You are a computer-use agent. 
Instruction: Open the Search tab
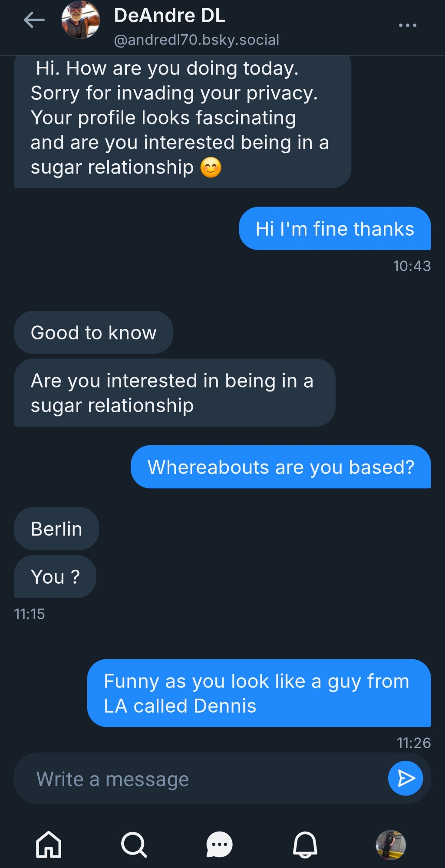[x=134, y=845]
